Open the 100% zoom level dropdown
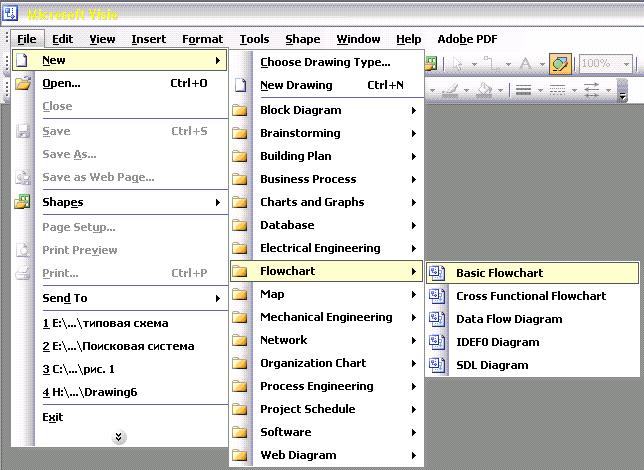The image size is (644, 470). coord(627,64)
